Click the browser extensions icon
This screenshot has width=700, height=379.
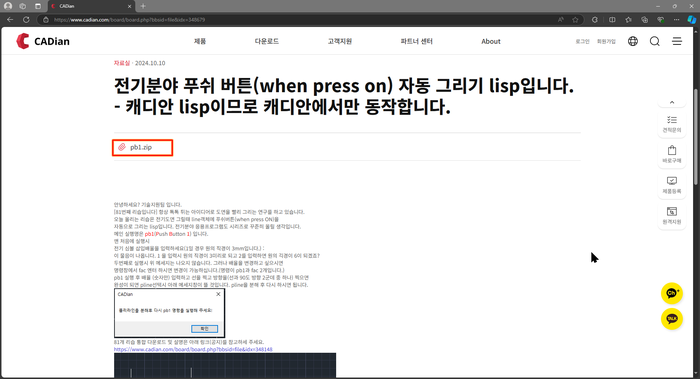point(595,20)
